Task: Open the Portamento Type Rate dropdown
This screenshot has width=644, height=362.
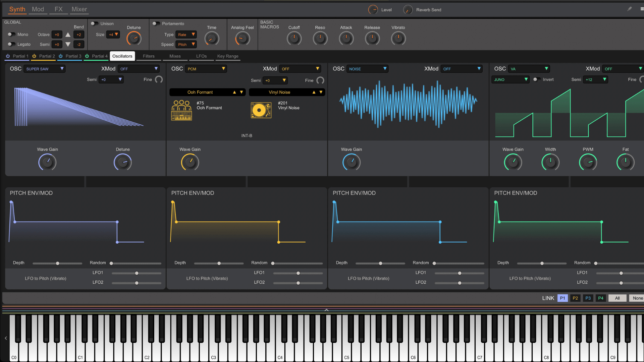Action: pos(186,35)
